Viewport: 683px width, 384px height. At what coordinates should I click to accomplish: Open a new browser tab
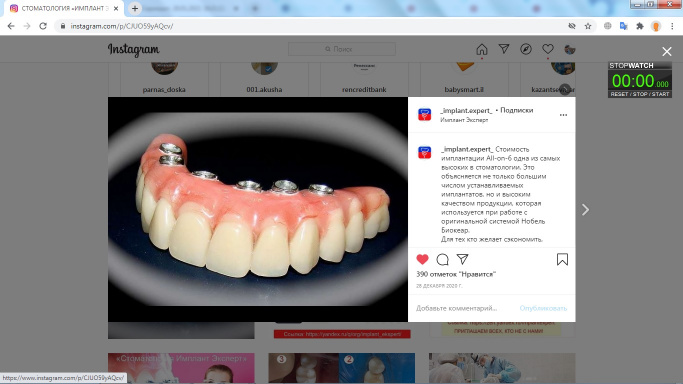point(135,8)
